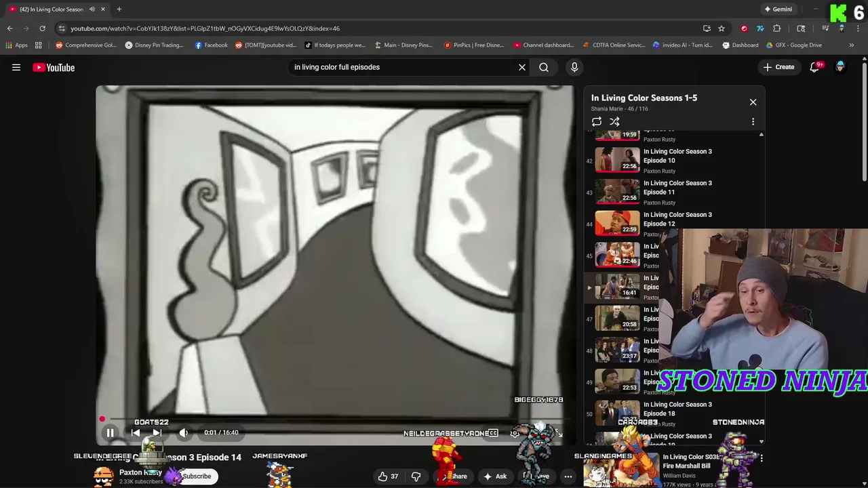868x488 pixels.
Task: Close the In Living Color browser tab
Action: point(103,9)
